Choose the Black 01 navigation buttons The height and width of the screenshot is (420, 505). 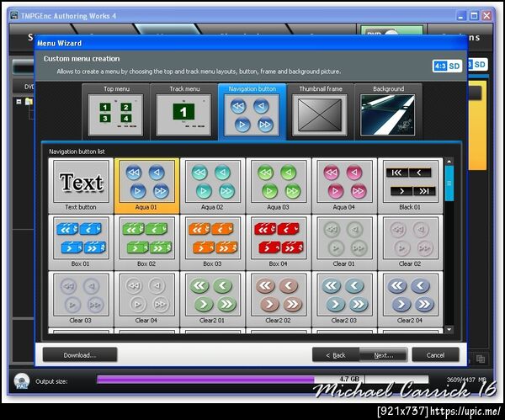pyautogui.click(x=410, y=186)
